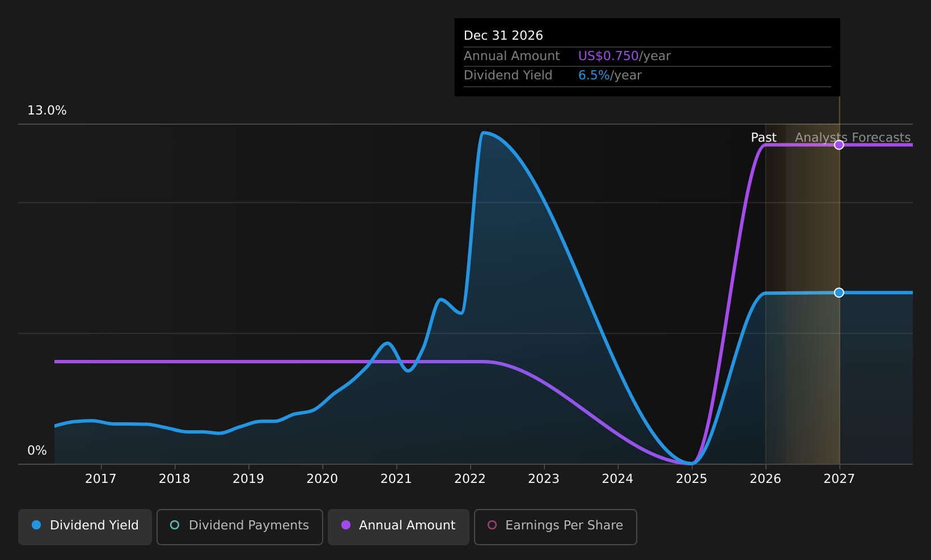Toggle the Earnings Per Share series on
Viewport: 931px width, 560px height.
[x=555, y=525]
